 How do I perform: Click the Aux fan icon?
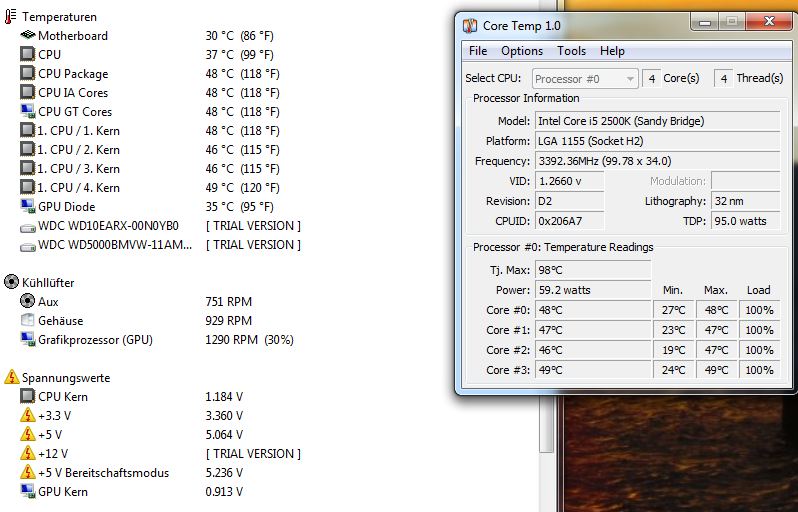[27, 301]
